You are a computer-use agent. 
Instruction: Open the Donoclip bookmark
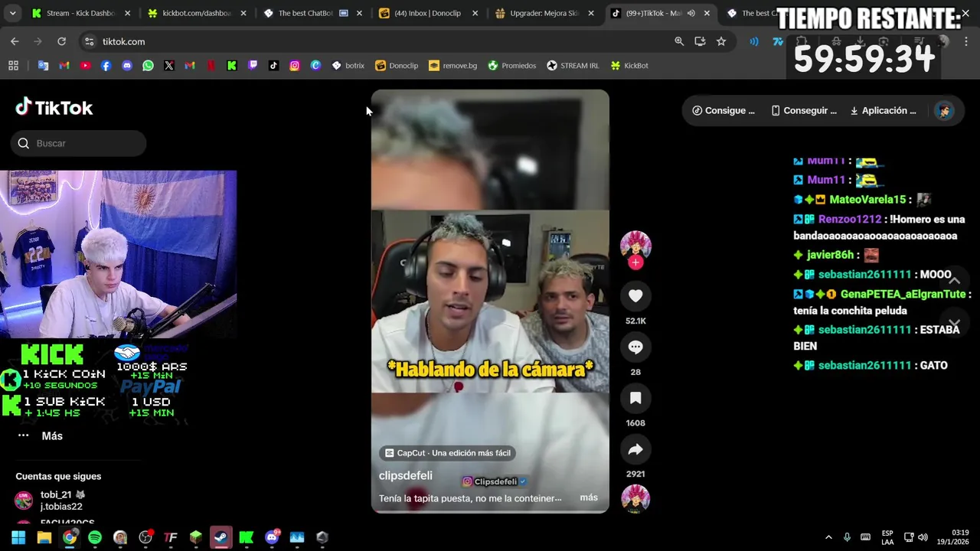point(397,66)
